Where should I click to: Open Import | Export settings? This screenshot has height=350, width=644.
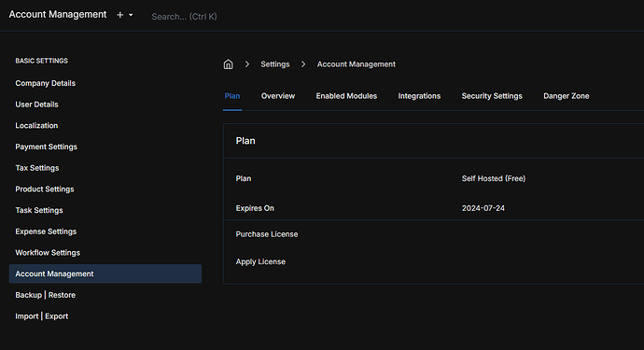click(x=41, y=316)
